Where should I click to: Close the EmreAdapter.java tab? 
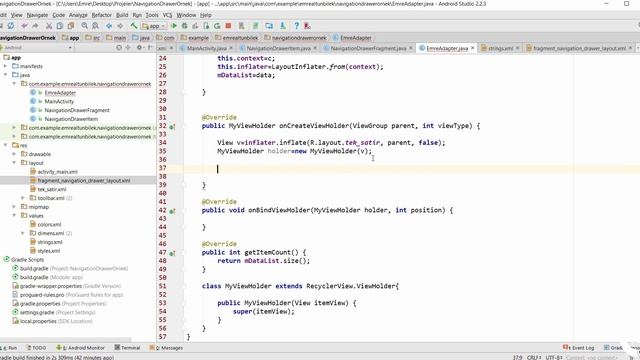pyautogui.click(x=473, y=48)
